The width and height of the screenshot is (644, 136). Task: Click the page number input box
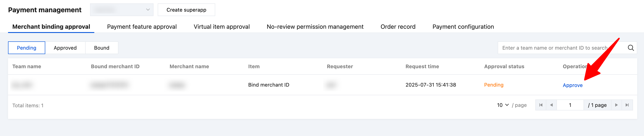pos(570,105)
